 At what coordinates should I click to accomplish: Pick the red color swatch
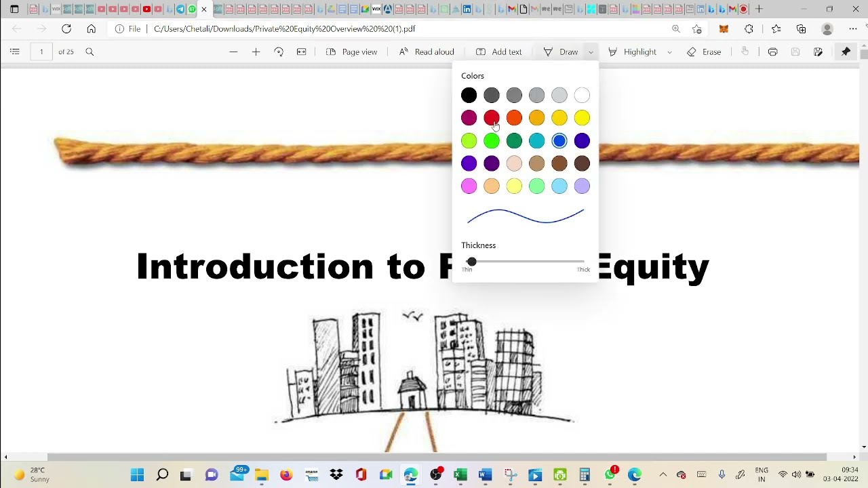[x=492, y=118]
